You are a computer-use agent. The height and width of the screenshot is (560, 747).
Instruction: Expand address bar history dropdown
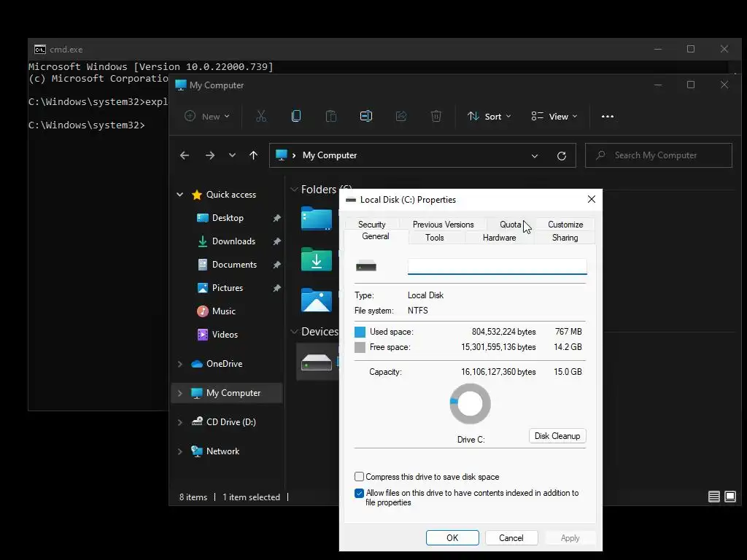tap(535, 156)
